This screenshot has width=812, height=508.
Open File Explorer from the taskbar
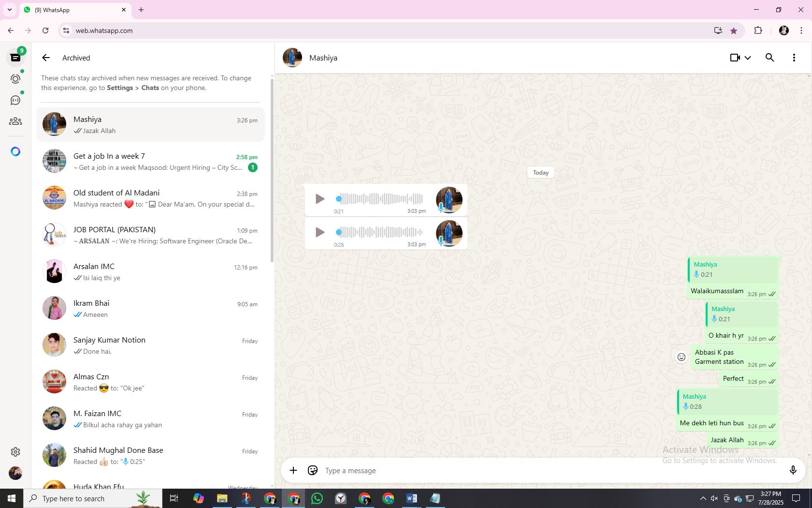(222, 498)
